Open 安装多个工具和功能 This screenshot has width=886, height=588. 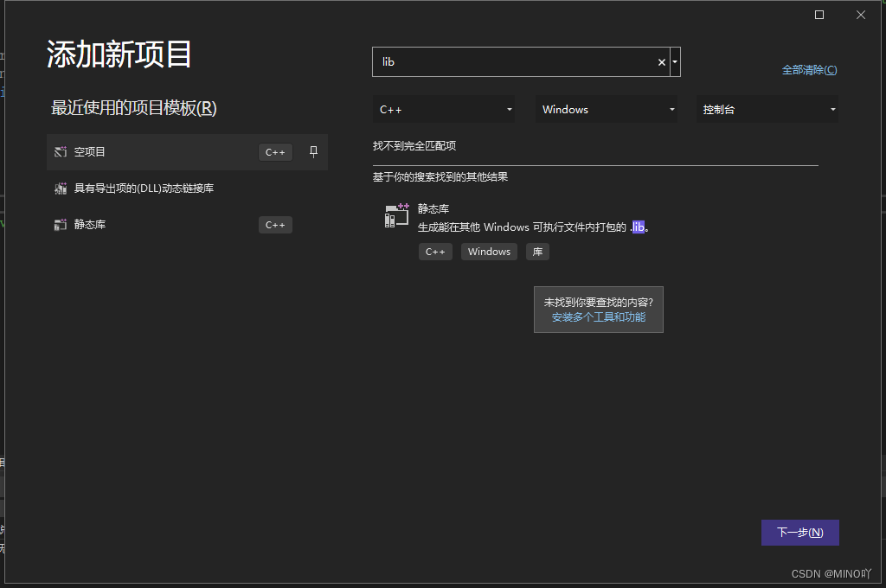tap(598, 316)
